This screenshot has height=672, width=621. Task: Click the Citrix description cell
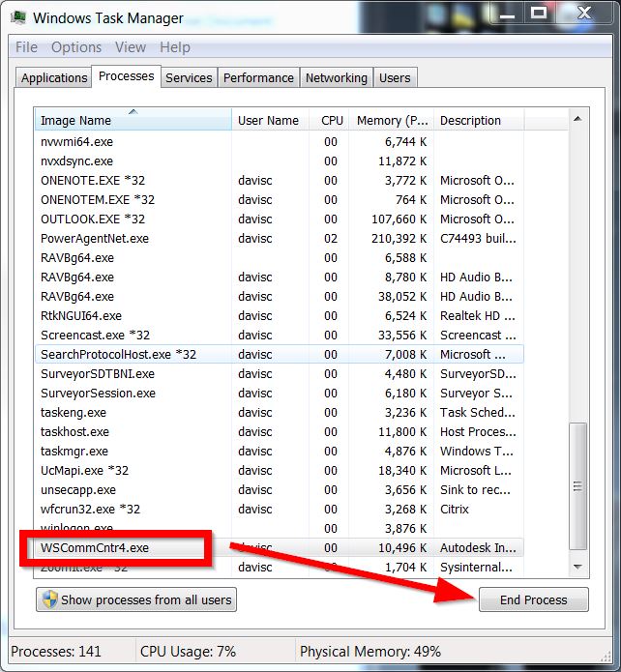(455, 510)
